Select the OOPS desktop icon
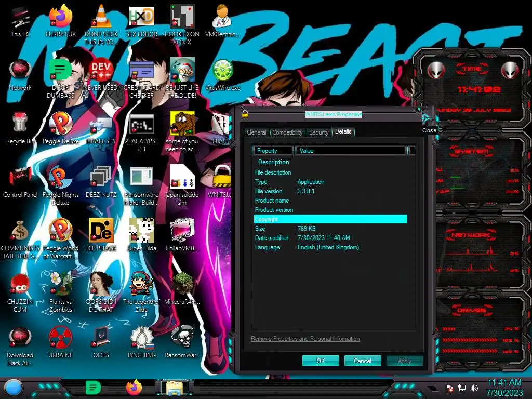 (101, 343)
